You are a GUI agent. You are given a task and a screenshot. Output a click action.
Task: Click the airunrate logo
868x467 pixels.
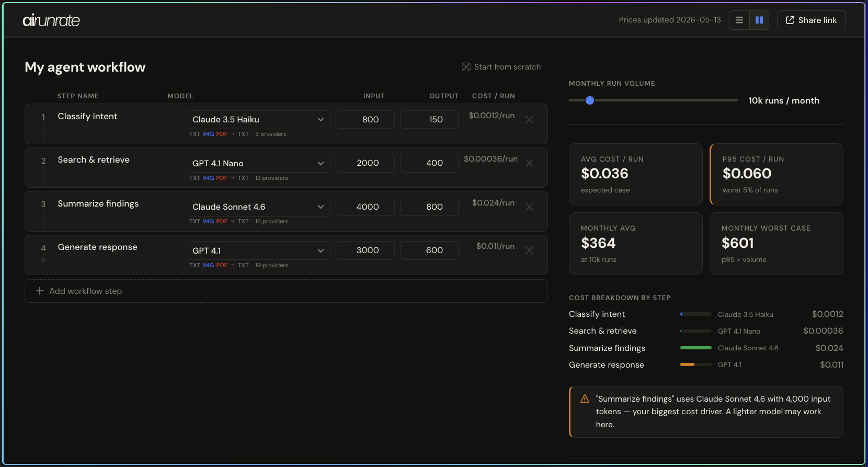(x=51, y=20)
